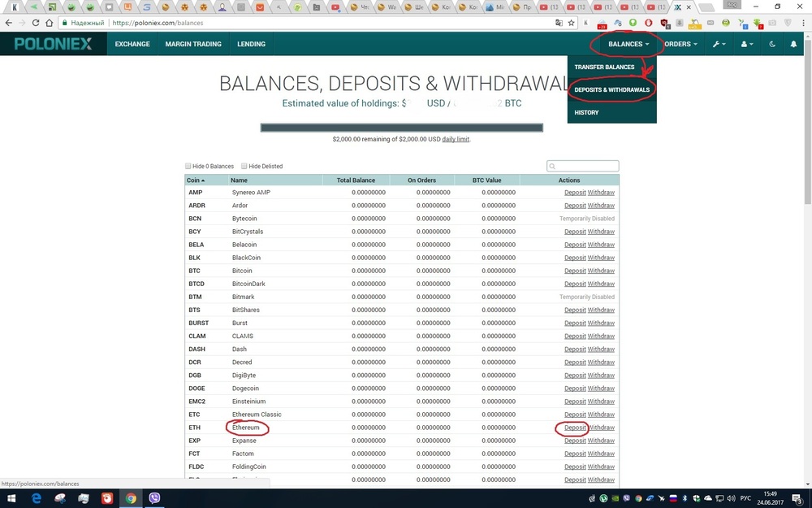Go back with the browser back arrow
Viewport: 812px width, 508px height.
pyautogui.click(x=9, y=23)
